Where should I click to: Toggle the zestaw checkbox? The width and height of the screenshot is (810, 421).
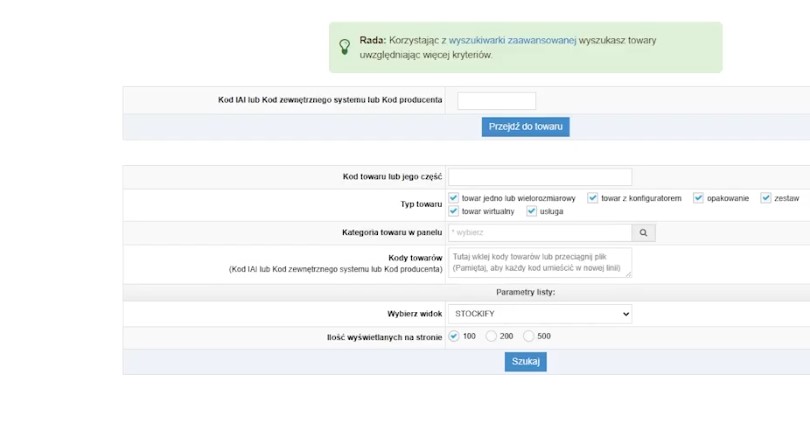tap(766, 198)
